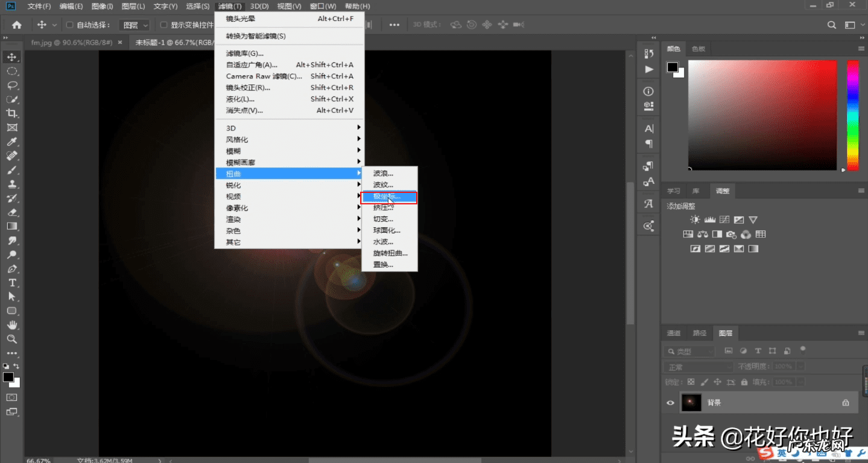This screenshot has height=463, width=868.
Task: Open the layer blend mode 正常 dropdown
Action: 699,367
